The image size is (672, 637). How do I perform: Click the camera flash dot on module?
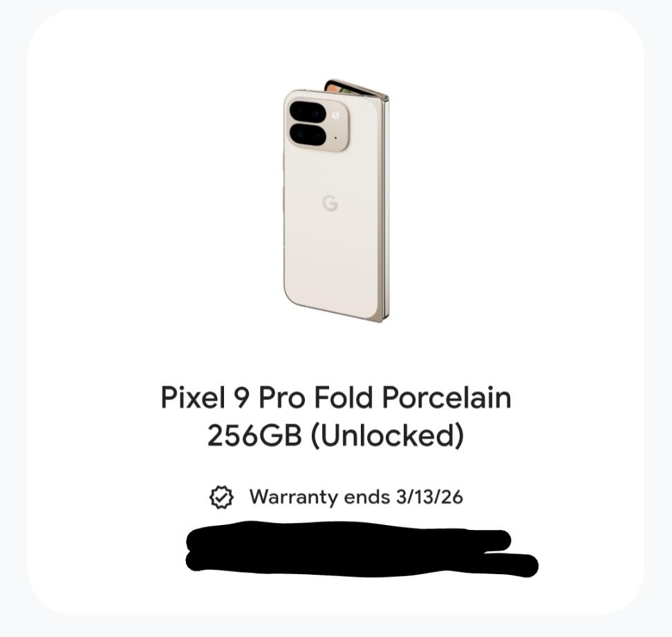click(335, 115)
